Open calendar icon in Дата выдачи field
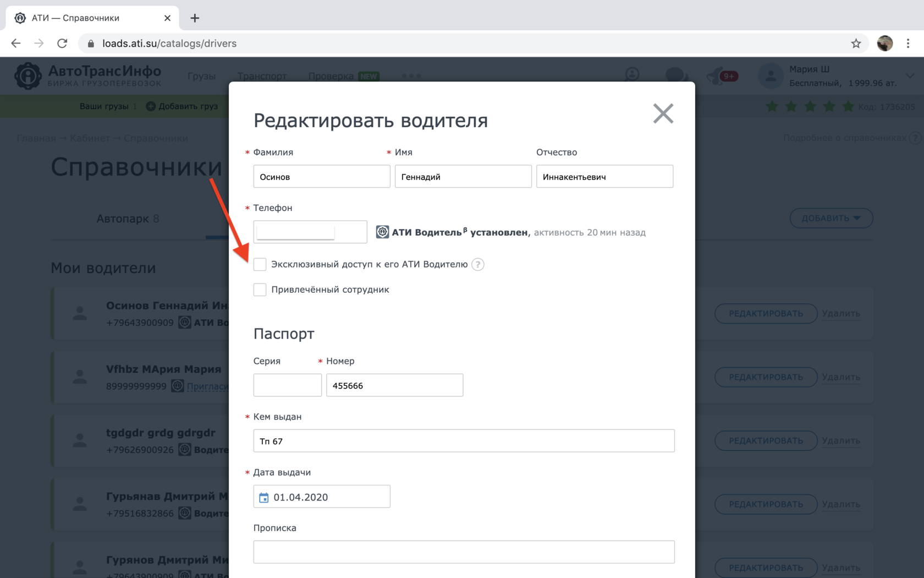This screenshot has width=924, height=578. [264, 497]
